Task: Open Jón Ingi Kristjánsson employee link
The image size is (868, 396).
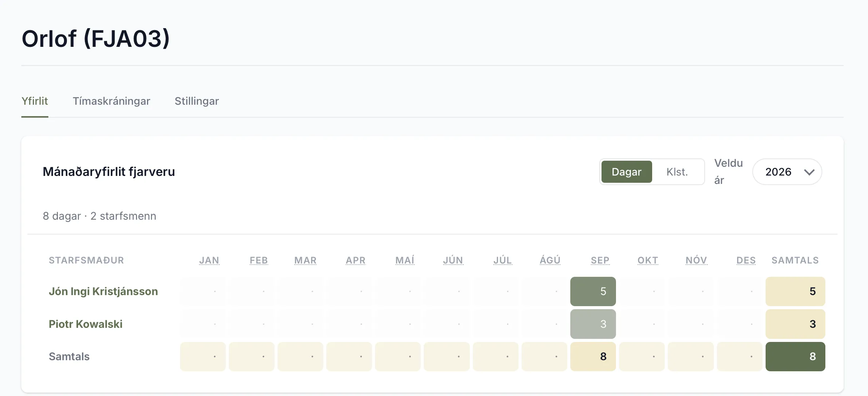Action: 103,291
